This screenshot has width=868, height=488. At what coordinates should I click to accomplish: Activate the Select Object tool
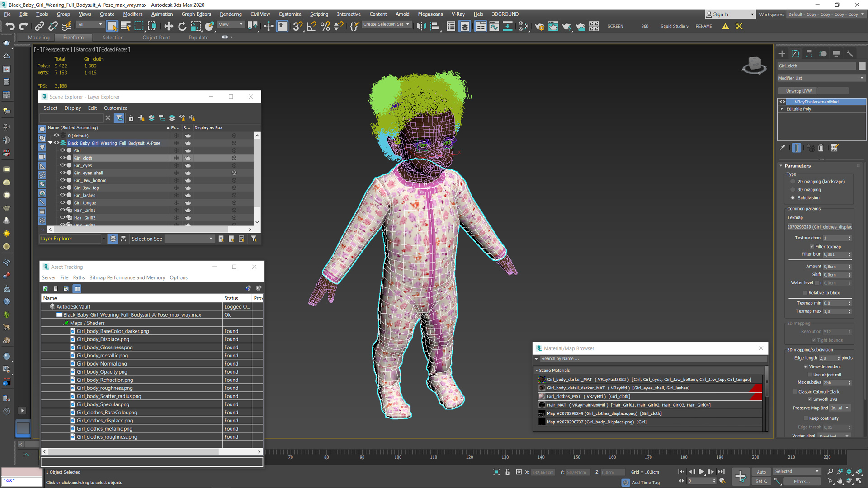coord(112,26)
